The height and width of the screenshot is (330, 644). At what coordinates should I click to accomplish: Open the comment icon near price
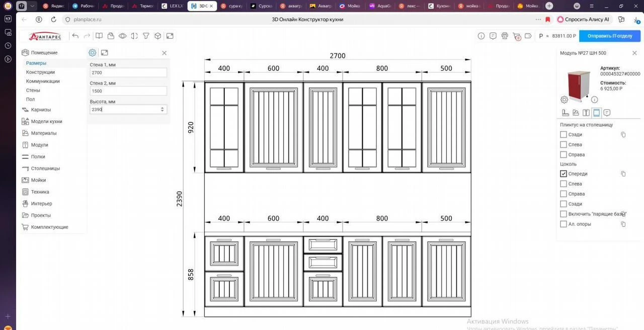[x=493, y=36]
